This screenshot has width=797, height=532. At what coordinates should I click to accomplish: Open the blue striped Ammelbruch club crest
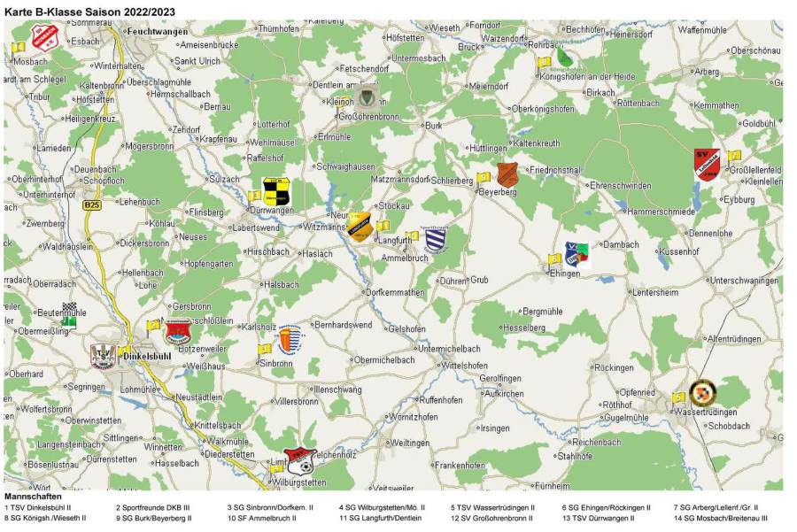436,239
